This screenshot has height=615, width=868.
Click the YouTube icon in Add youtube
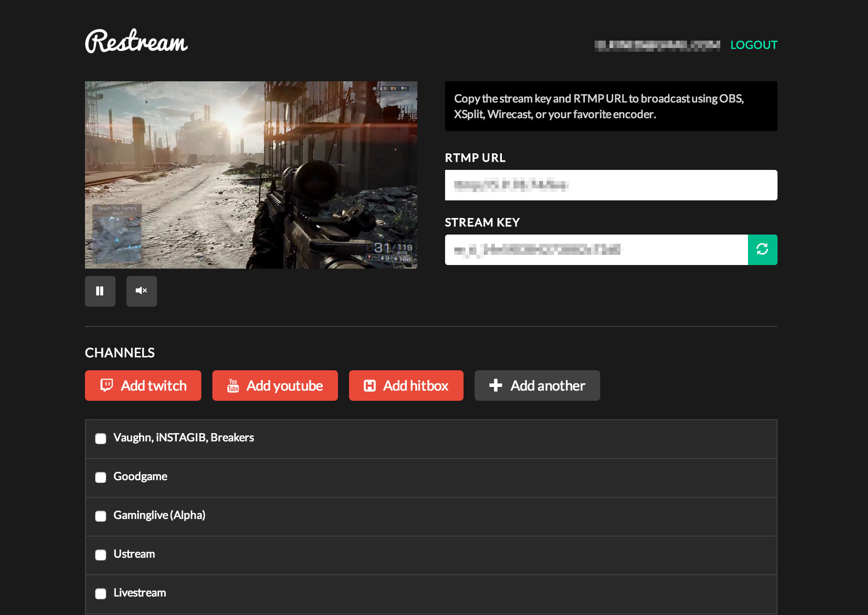233,385
